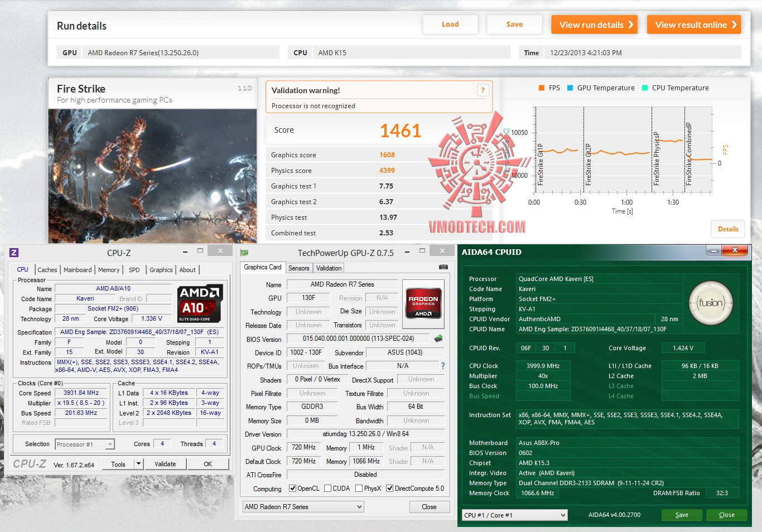Image resolution: width=762 pixels, height=532 pixels.
Task: Click the AMD A10 logo in CPU-Z
Action: point(201,304)
